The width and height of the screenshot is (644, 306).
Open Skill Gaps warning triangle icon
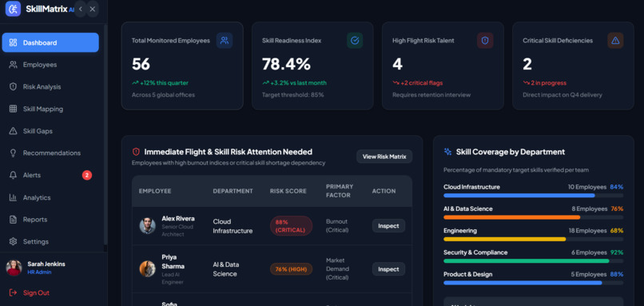[13, 131]
